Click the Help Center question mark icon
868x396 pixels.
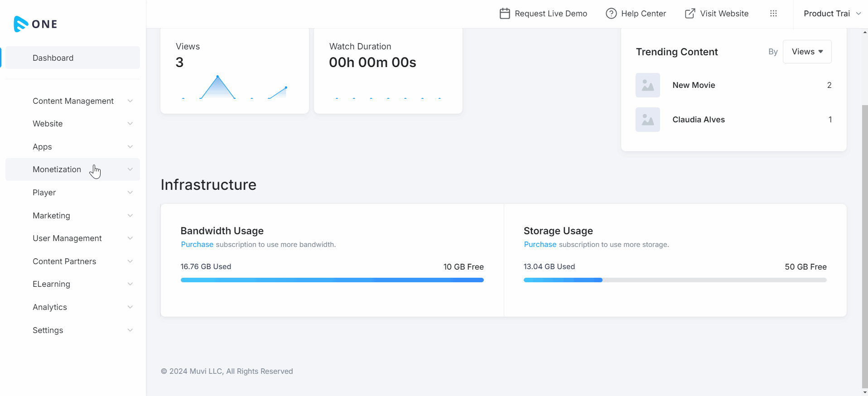(611, 14)
